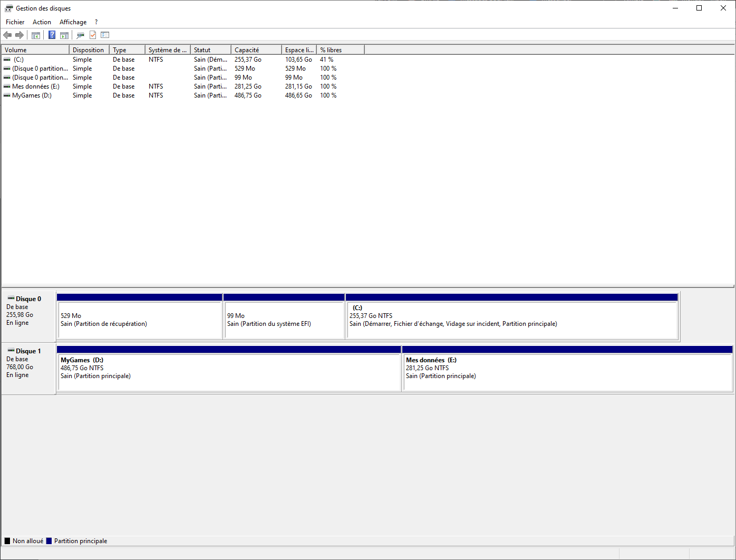Click the checkmark page properties icon
Screen dimensions: 736x560
[x=93, y=35]
